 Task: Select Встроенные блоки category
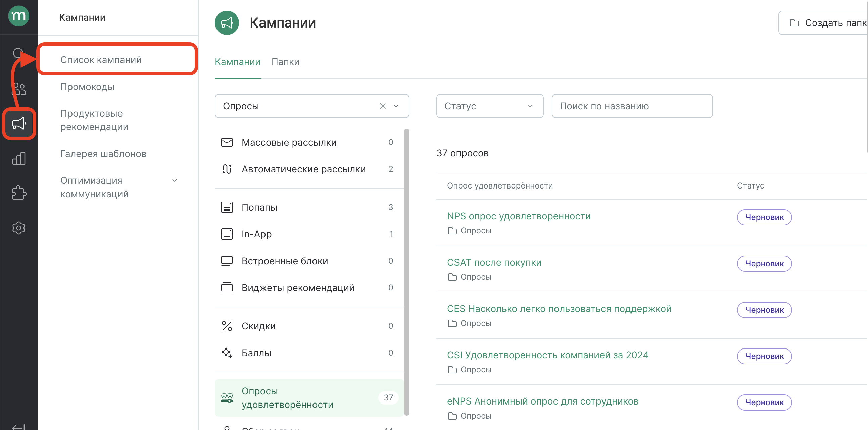click(309, 261)
